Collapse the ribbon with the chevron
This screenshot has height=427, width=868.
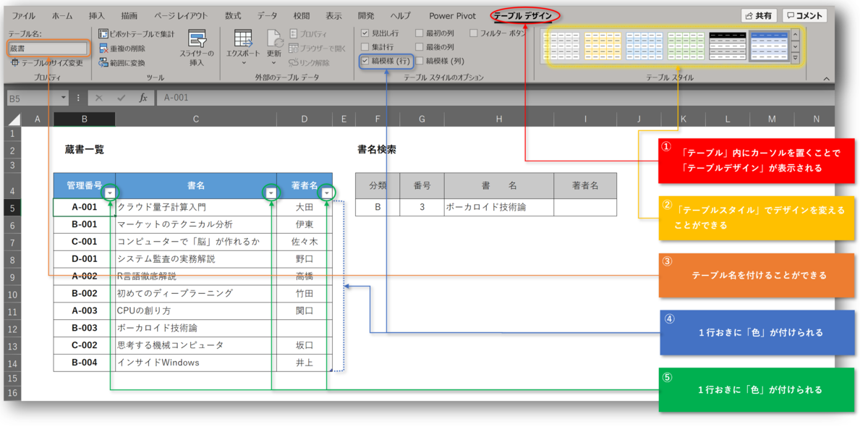point(827,77)
